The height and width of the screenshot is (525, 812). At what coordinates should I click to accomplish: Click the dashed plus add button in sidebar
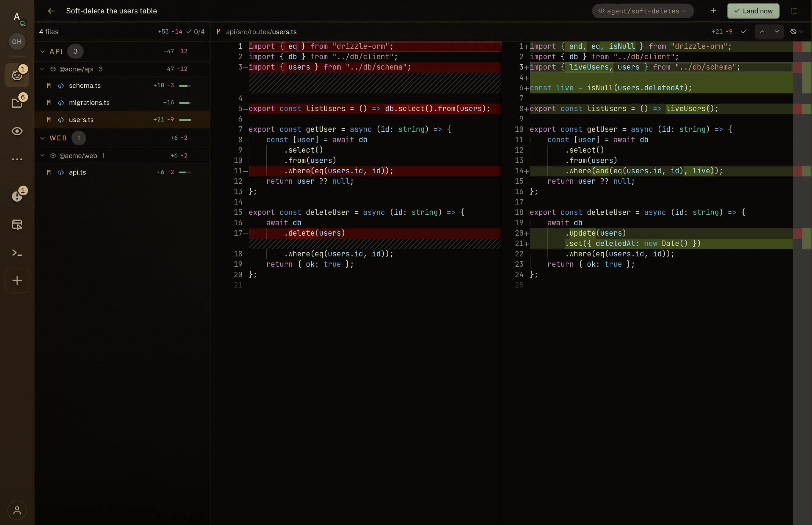click(x=17, y=281)
